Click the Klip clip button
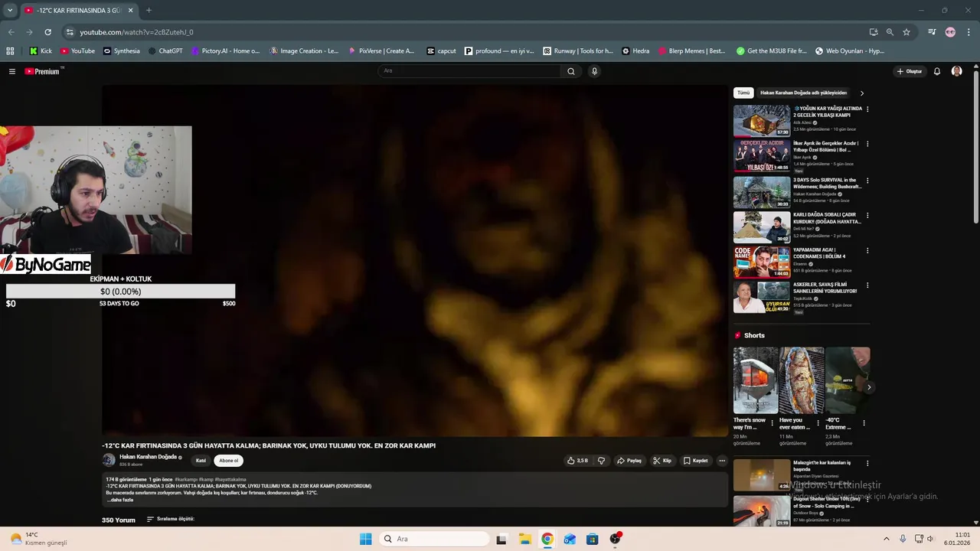 (662, 461)
